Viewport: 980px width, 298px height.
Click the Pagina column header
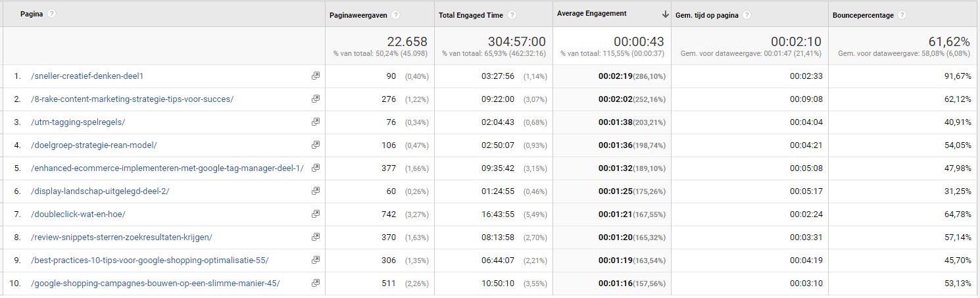(32, 14)
